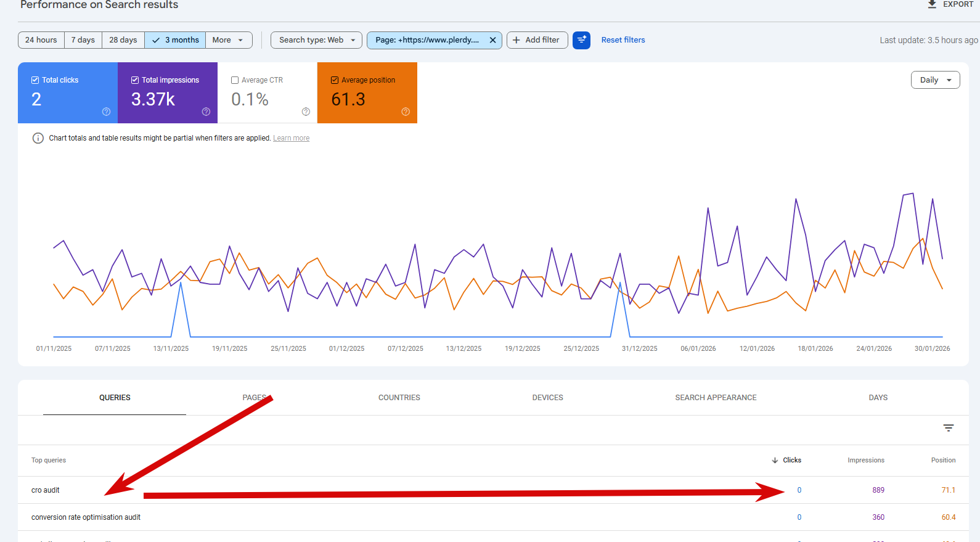
Task: Click the 'conversion rate optimisation audit' query
Action: point(86,517)
